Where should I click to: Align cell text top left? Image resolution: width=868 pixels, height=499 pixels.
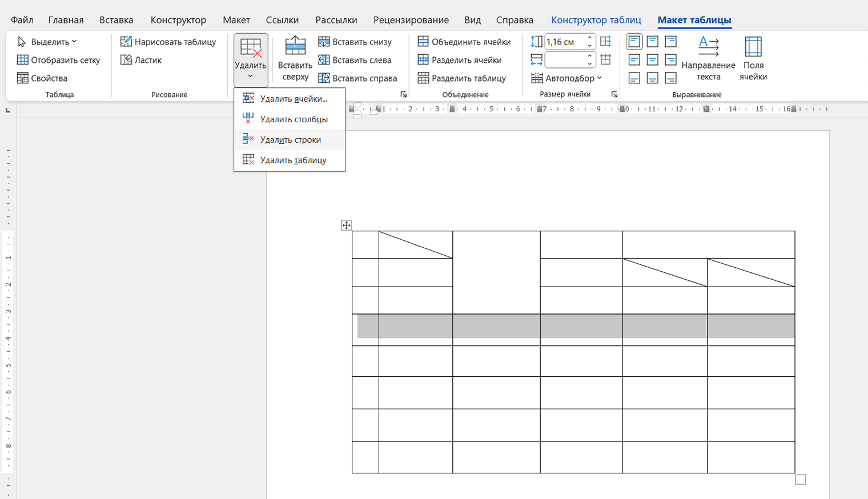634,42
